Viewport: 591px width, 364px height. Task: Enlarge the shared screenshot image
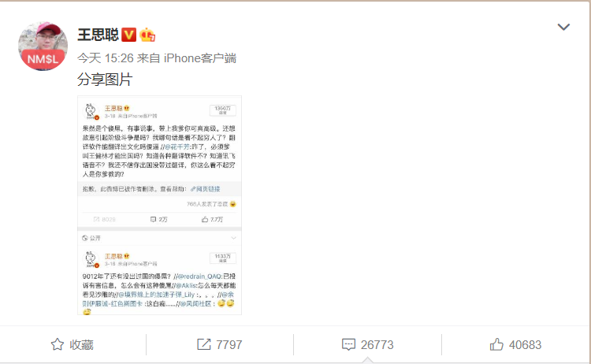click(x=159, y=206)
